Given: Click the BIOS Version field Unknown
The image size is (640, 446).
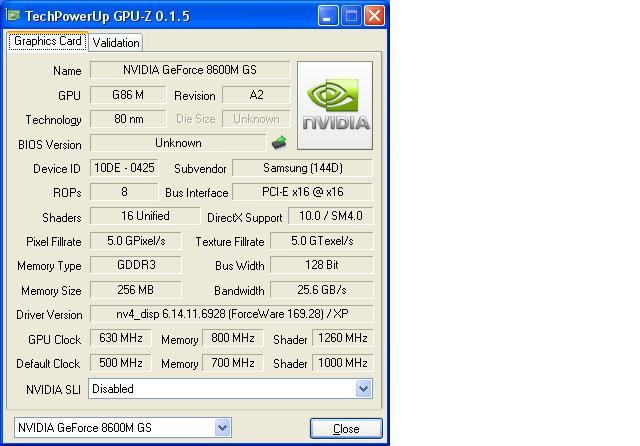Looking at the screenshot, I should click(x=178, y=143).
